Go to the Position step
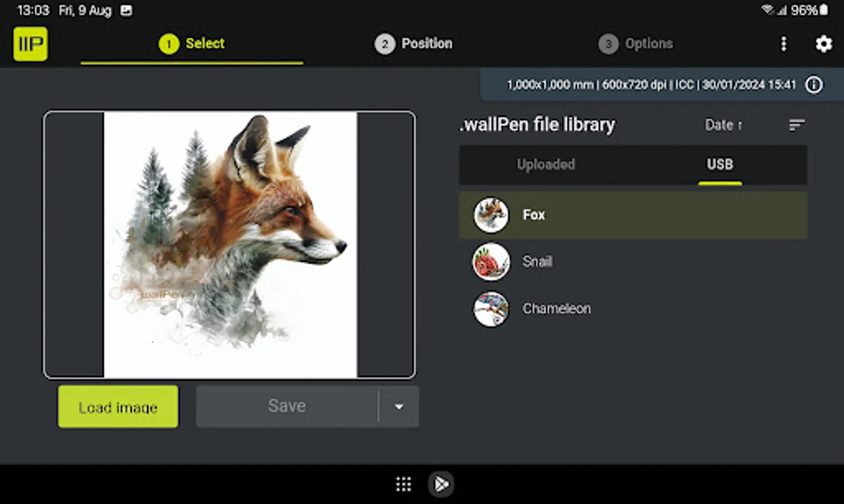 pyautogui.click(x=413, y=44)
